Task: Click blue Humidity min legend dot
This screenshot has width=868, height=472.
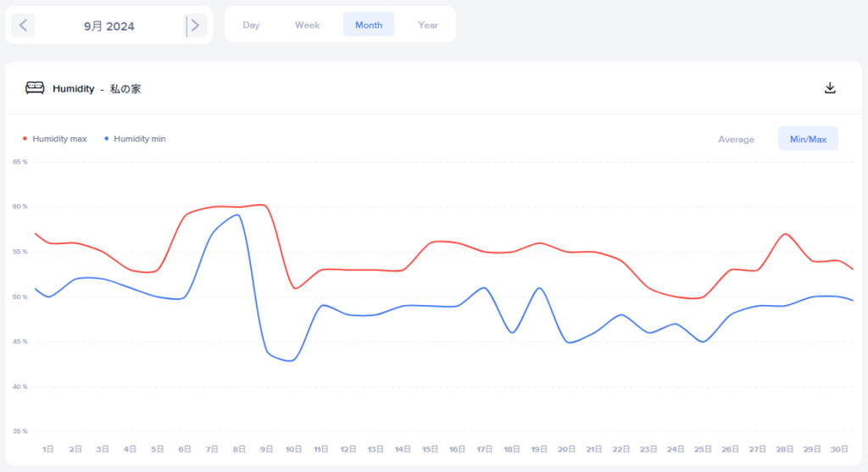Action: point(106,139)
